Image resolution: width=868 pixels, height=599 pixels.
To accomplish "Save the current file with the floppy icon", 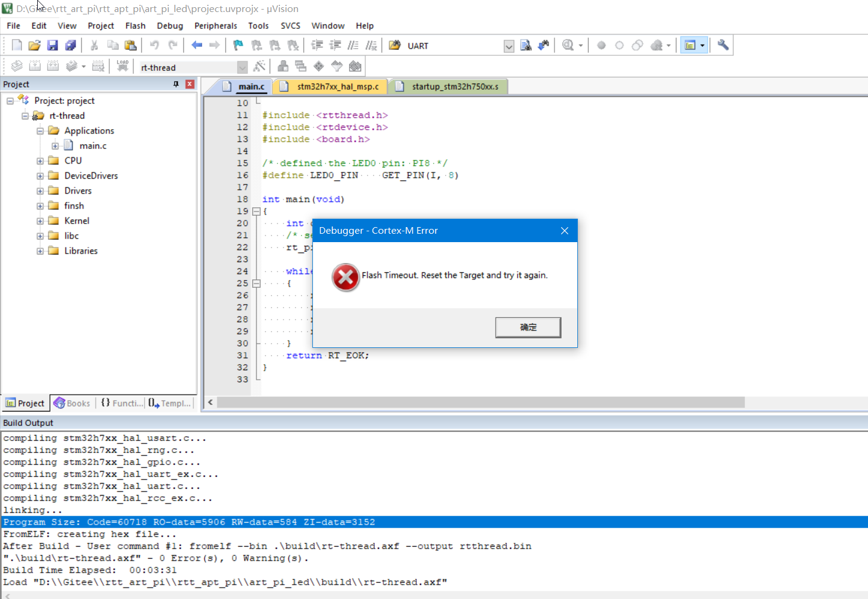I will pos(53,45).
